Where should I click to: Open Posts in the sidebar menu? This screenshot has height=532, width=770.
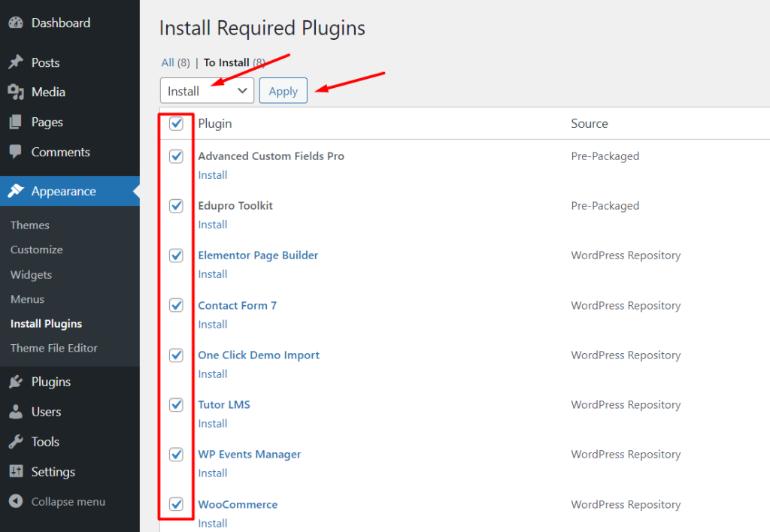click(46, 62)
